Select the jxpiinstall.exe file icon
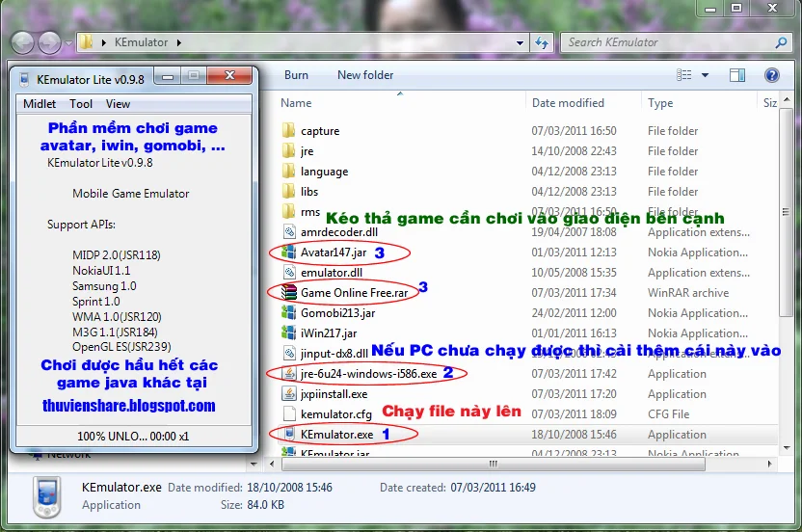The height and width of the screenshot is (532, 802). click(289, 393)
